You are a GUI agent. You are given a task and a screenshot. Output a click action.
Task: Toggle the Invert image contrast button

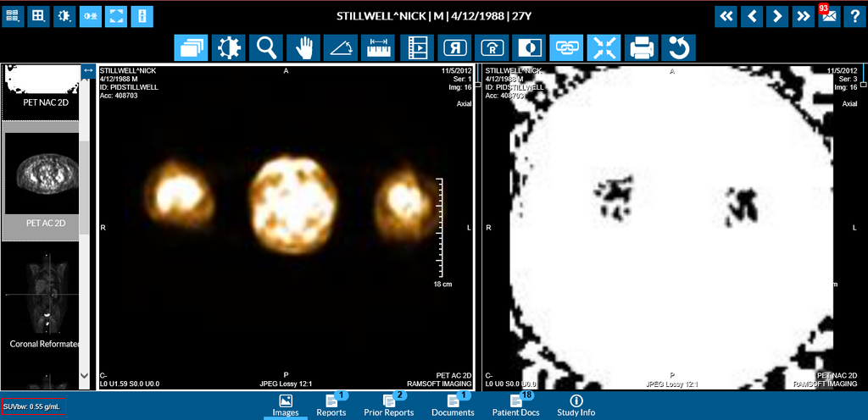click(x=529, y=48)
